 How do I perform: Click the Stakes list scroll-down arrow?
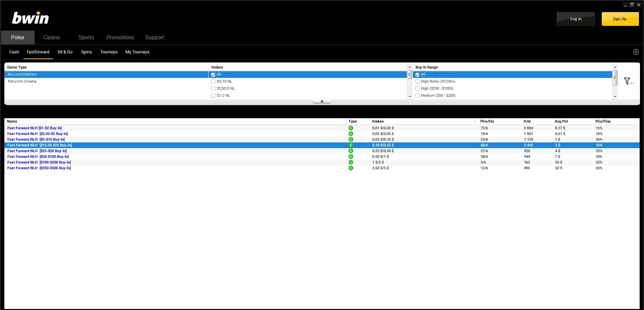point(410,96)
